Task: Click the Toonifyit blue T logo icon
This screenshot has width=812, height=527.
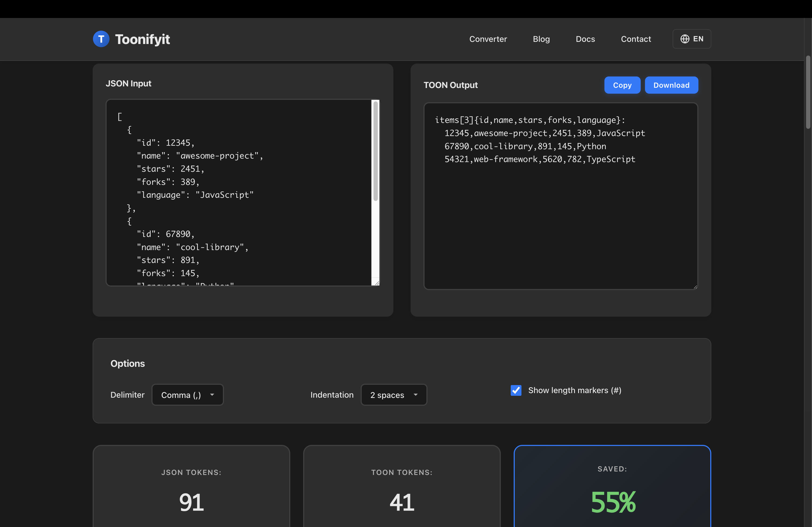Action: pyautogui.click(x=101, y=39)
